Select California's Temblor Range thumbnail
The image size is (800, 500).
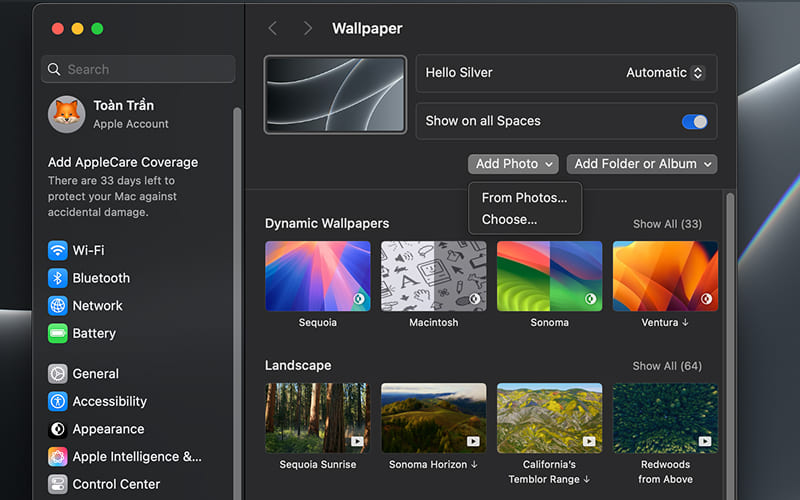pyautogui.click(x=549, y=418)
